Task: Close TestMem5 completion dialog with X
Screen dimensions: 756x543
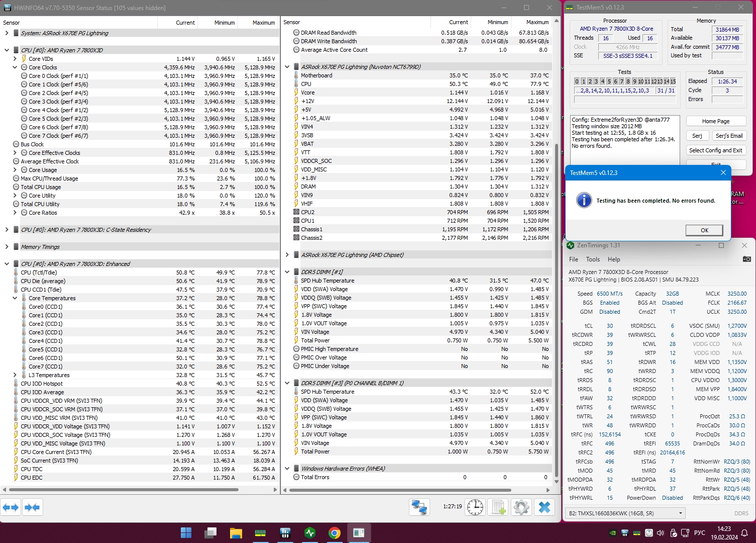Action: pyautogui.click(x=723, y=172)
